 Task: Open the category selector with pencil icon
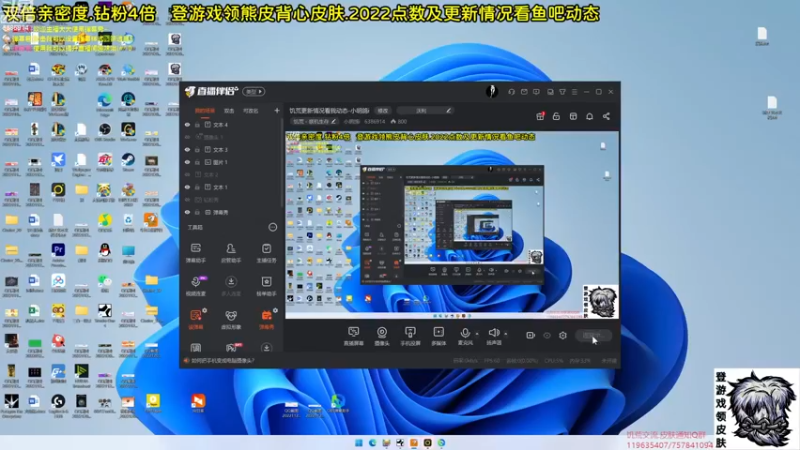(x=425, y=110)
